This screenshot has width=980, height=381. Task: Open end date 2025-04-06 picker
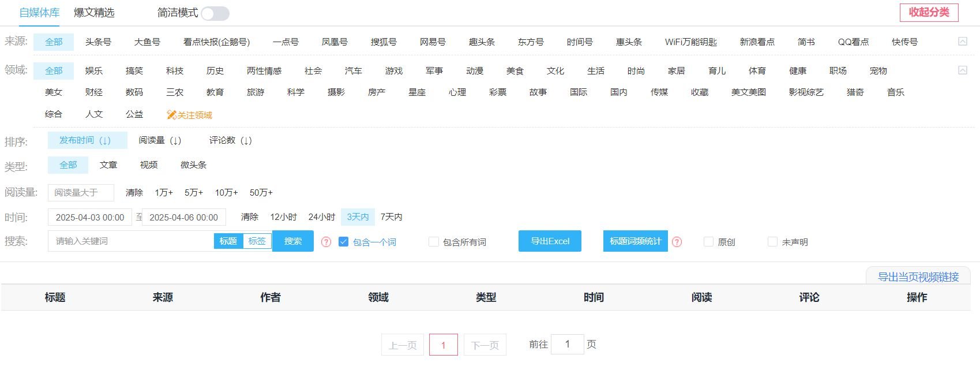tap(183, 217)
